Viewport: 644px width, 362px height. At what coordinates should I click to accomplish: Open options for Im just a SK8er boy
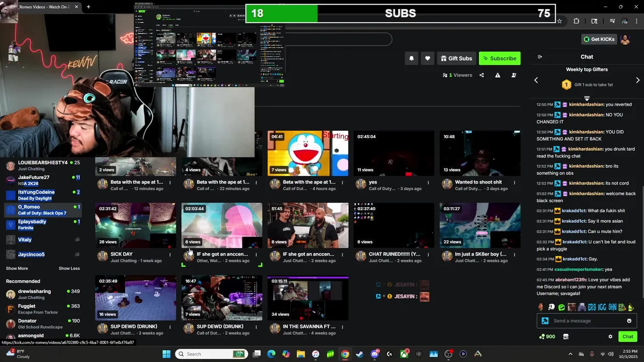click(x=514, y=254)
